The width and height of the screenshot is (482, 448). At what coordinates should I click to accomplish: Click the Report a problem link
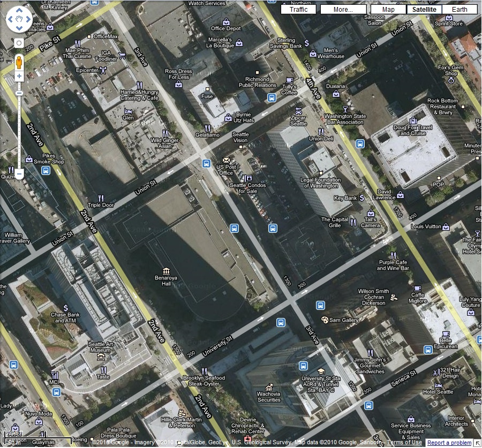[x=449, y=443]
